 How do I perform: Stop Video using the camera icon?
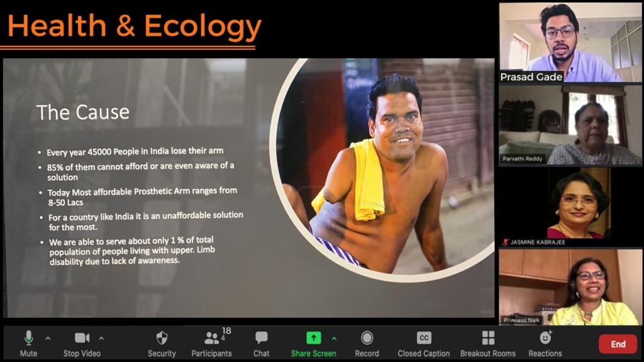82,339
